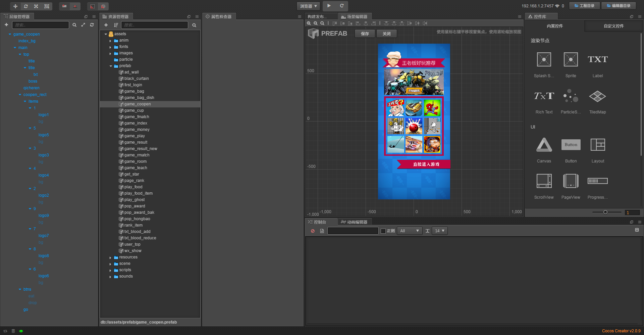
Task: Open the console log type All dropdown
Action: pyautogui.click(x=410, y=231)
